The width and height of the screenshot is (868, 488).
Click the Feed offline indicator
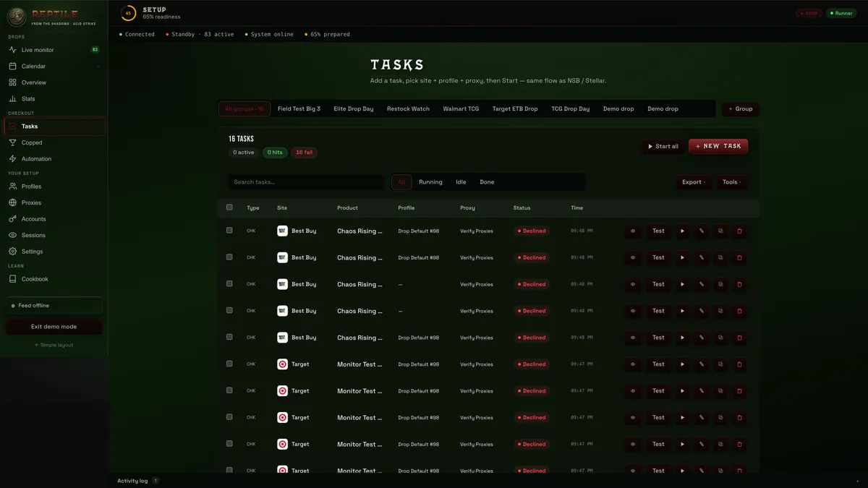coord(54,306)
